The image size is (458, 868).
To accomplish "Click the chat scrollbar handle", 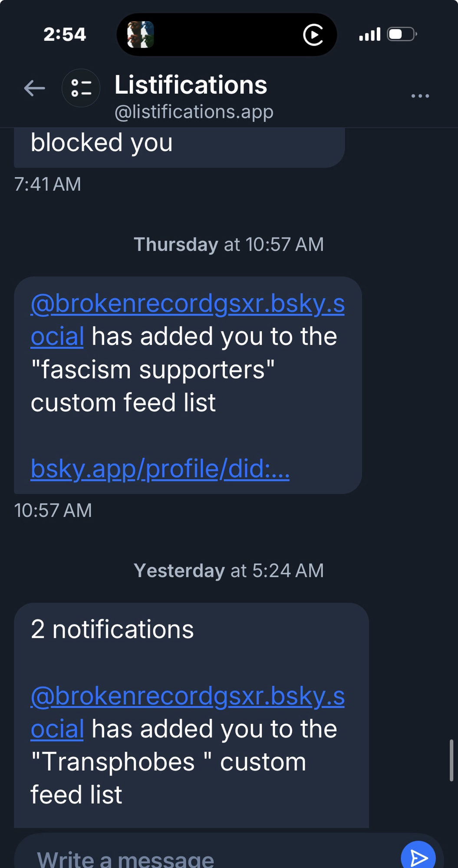I will click(451, 760).
